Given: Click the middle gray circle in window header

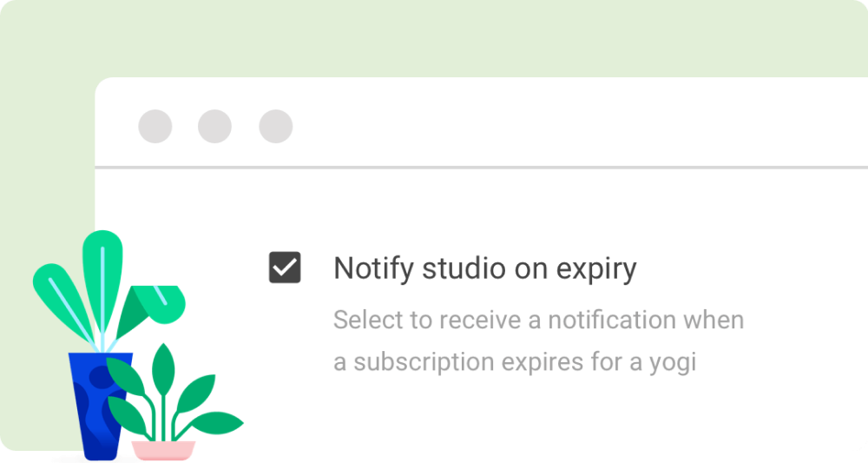Looking at the screenshot, I should pyautogui.click(x=214, y=126).
